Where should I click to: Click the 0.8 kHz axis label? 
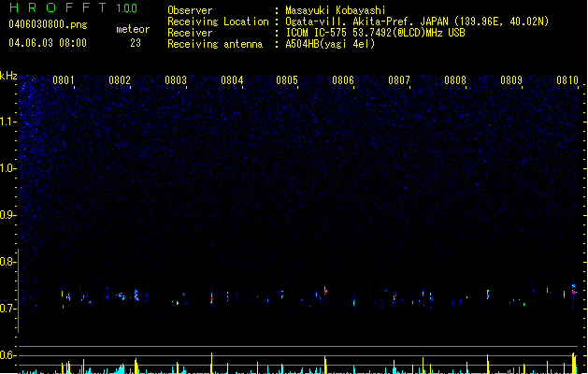click(x=7, y=262)
